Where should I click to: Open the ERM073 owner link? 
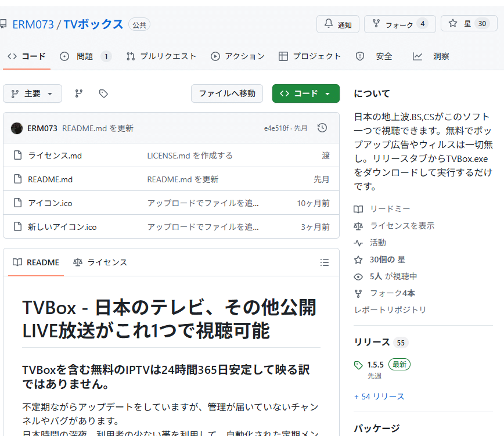(x=33, y=24)
